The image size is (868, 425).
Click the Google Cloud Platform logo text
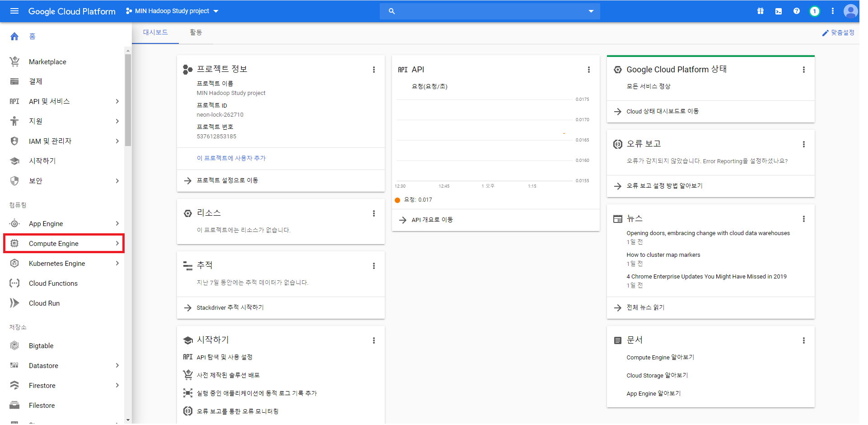pyautogui.click(x=72, y=11)
